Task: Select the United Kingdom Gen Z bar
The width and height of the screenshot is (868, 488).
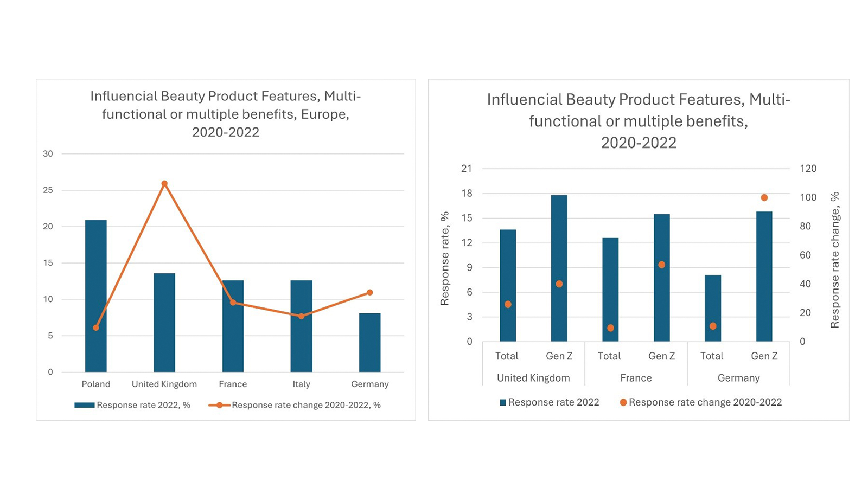Action: pyautogui.click(x=559, y=268)
